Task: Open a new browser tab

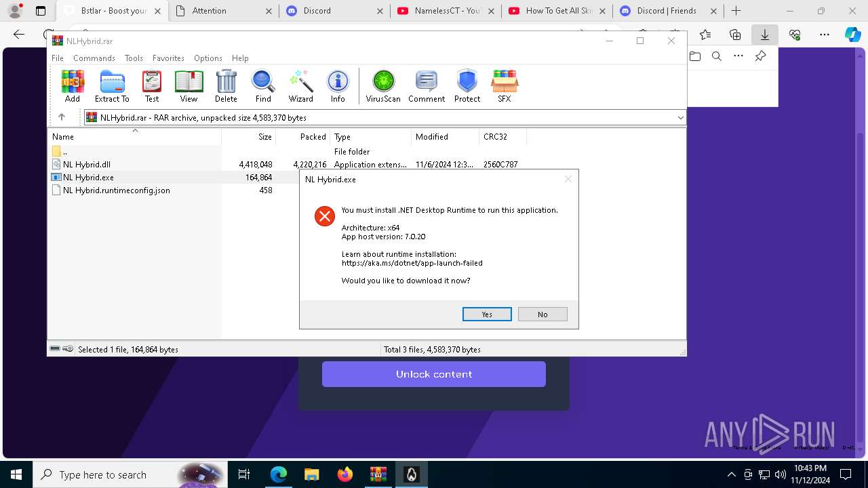Action: 736,11
